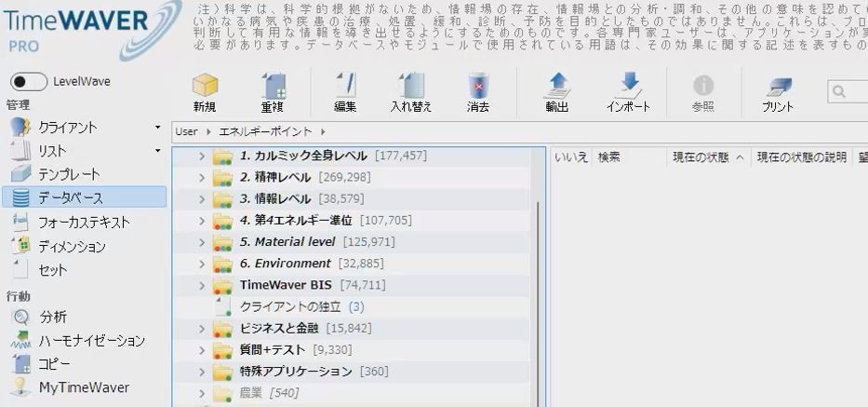The height and width of the screenshot is (407, 868).
Task: Select 1. カルミック全身レベル row
Action: (x=352, y=156)
